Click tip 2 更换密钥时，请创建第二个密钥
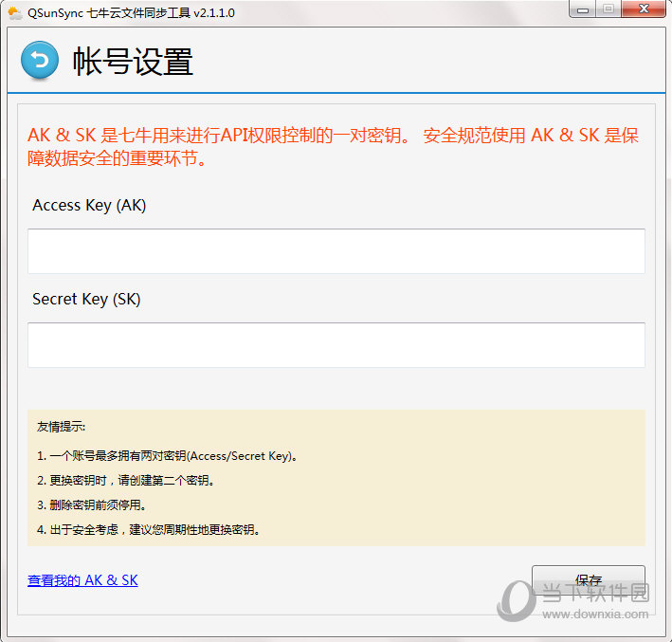This screenshot has width=672, height=642. [x=125, y=481]
